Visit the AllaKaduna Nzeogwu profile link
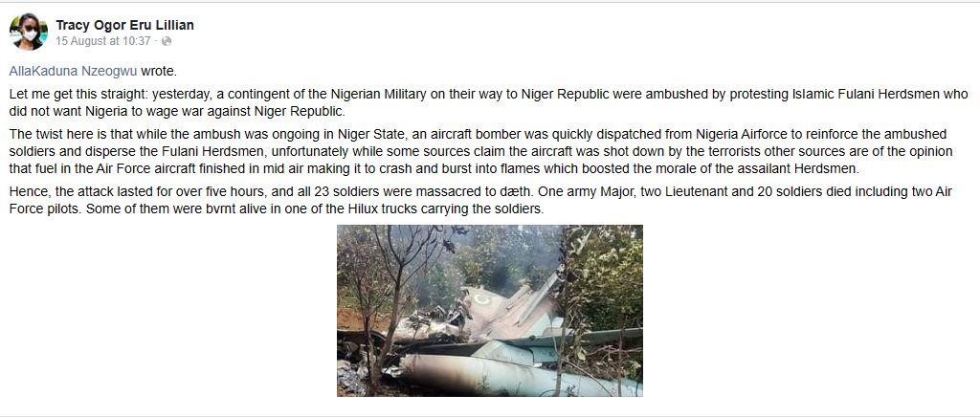980x417 pixels. (x=73, y=71)
